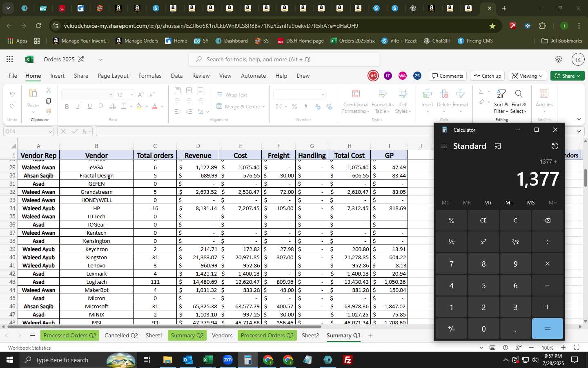Expand the file name options chevron
Image resolution: width=588 pixels, height=368 pixels.
[100, 59]
